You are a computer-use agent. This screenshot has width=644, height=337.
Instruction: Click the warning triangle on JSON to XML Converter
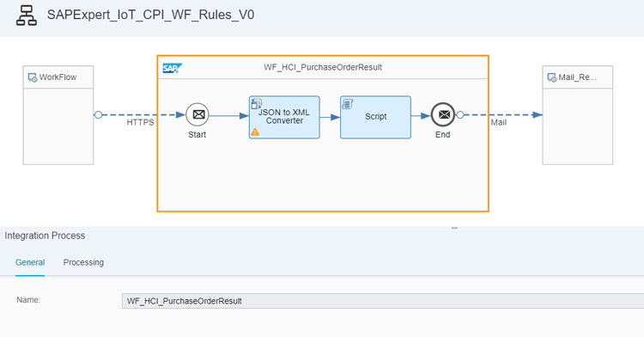[255, 132]
